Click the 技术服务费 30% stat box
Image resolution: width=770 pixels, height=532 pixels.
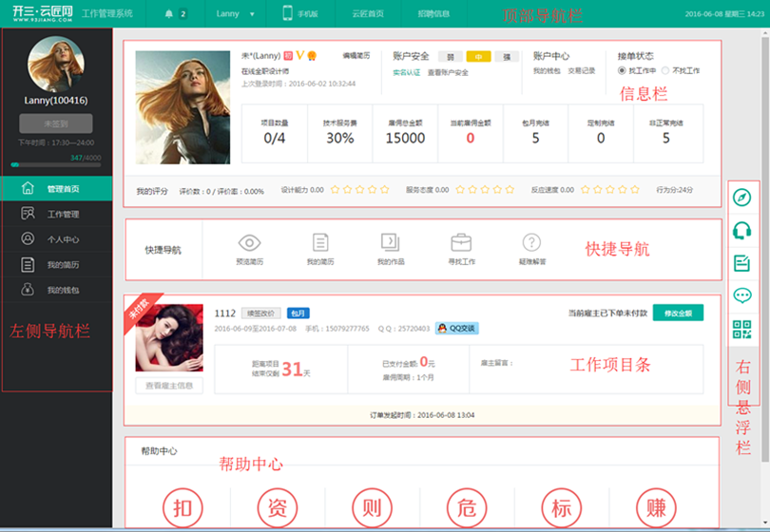point(339,133)
